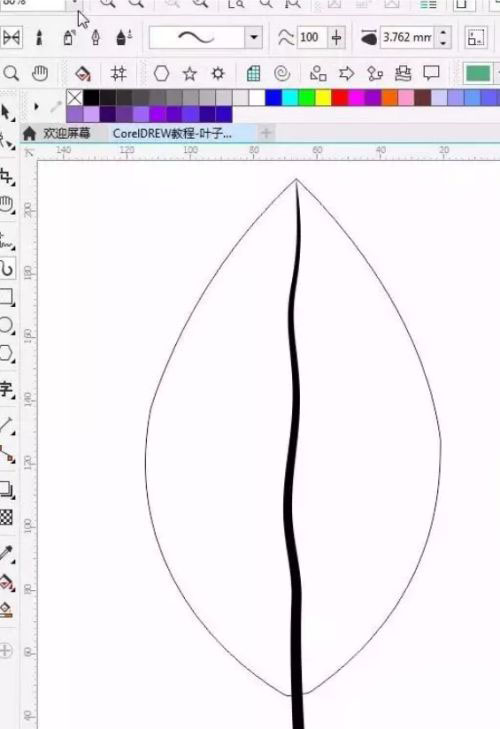Select the Pan hand tool in left toolbox
This screenshot has height=729, width=500.
(x=7, y=205)
